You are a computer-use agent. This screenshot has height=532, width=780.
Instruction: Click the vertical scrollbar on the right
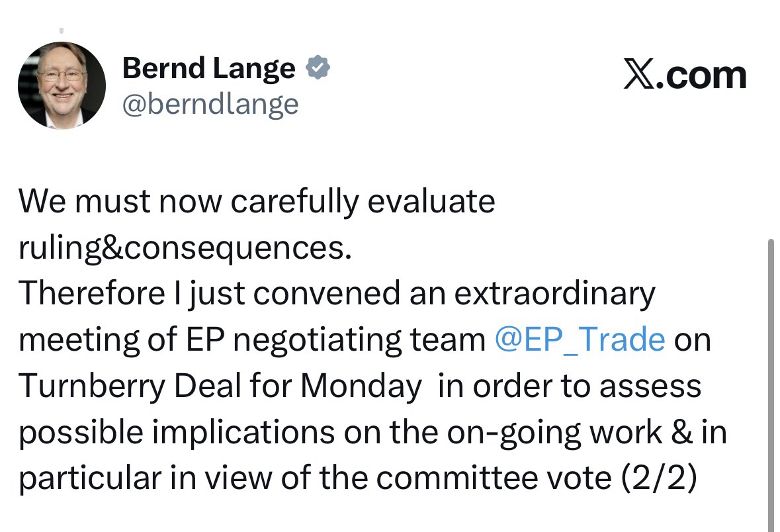(x=770, y=384)
